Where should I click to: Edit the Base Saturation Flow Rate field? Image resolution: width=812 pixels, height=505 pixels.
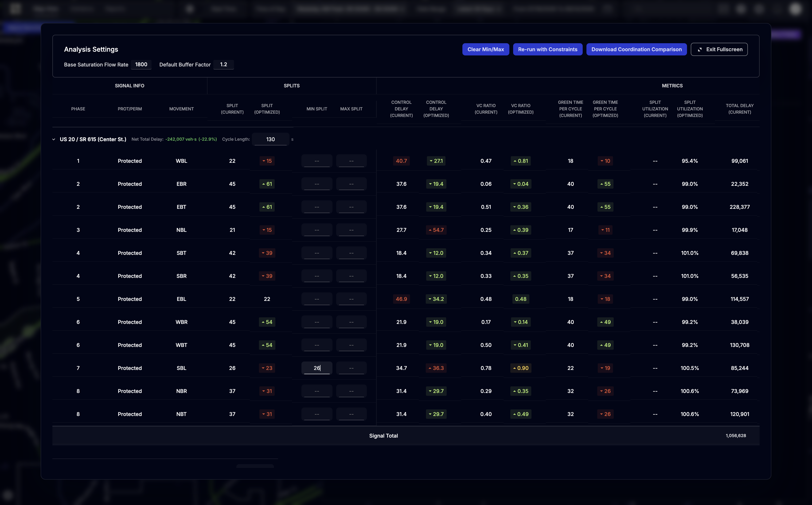click(x=141, y=64)
